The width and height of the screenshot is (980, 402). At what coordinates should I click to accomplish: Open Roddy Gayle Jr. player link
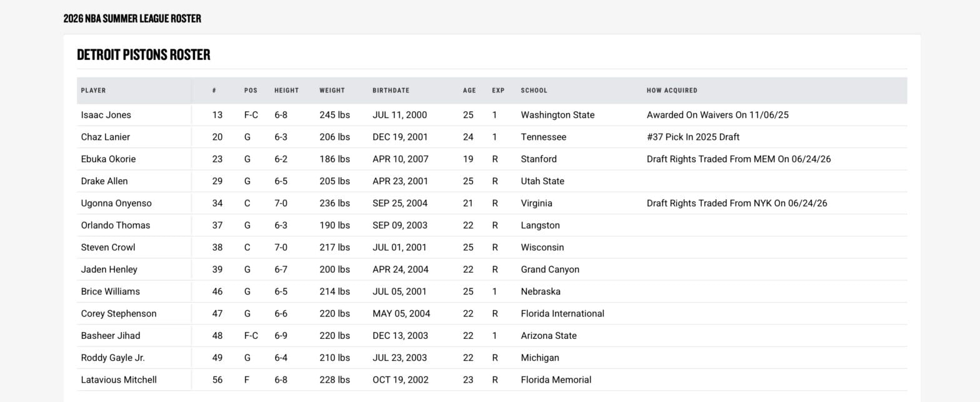(113, 358)
